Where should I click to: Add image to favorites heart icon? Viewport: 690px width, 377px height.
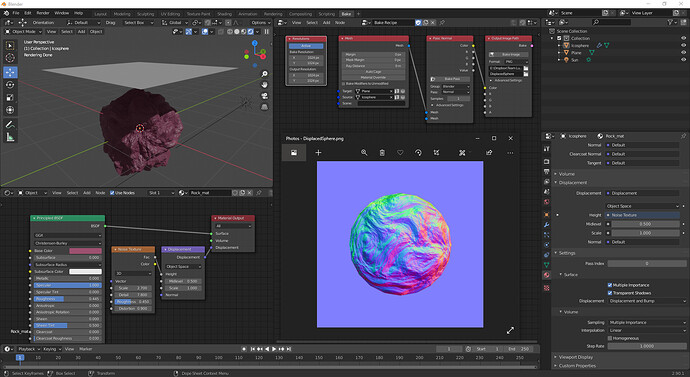(400, 153)
